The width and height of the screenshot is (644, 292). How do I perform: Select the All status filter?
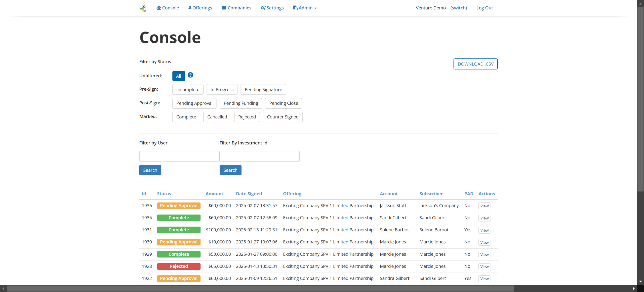pyautogui.click(x=178, y=76)
